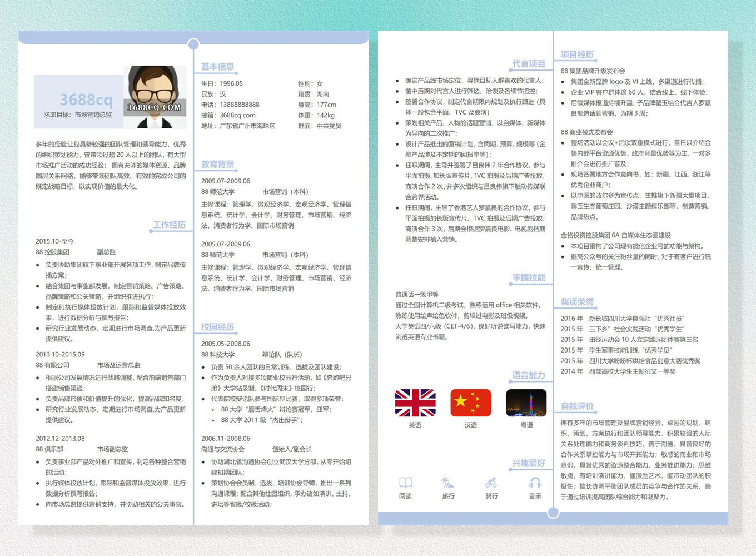756x556 pixels.
Task: Select the headphones 音乐 icon
Action: pyautogui.click(x=535, y=483)
